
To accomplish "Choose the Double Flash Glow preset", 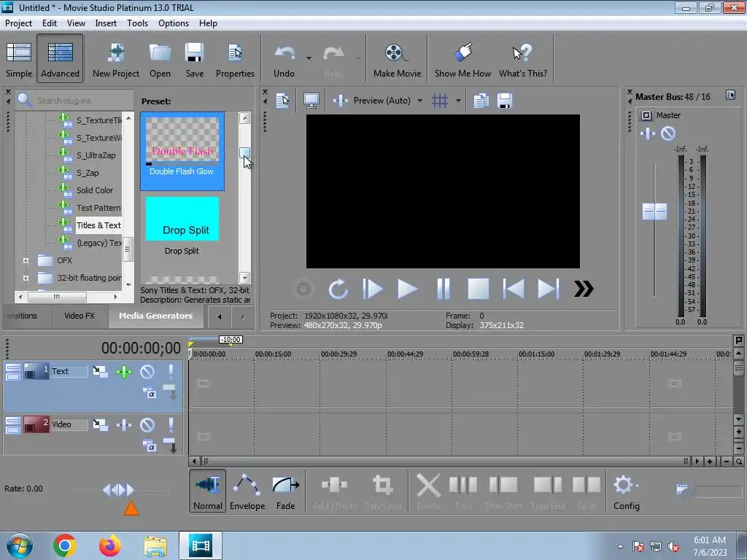I will click(182, 151).
